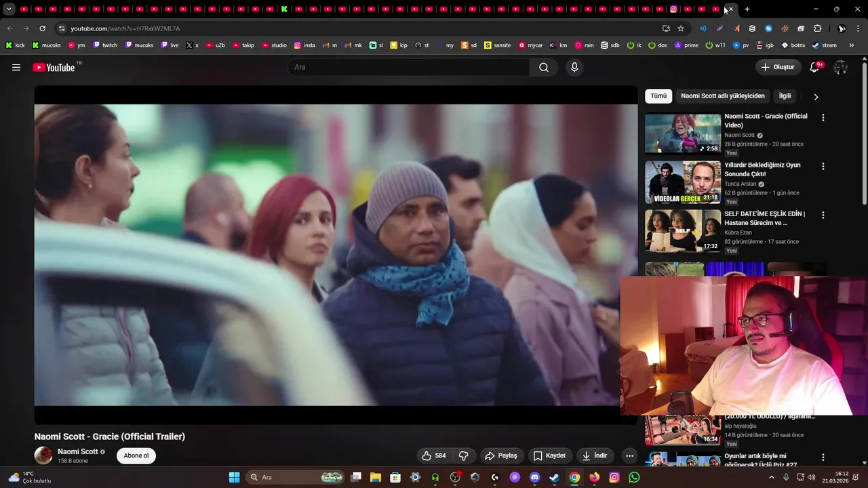Open Steam from the taskbar
Screen dimensions: 868x488
pos(554,477)
